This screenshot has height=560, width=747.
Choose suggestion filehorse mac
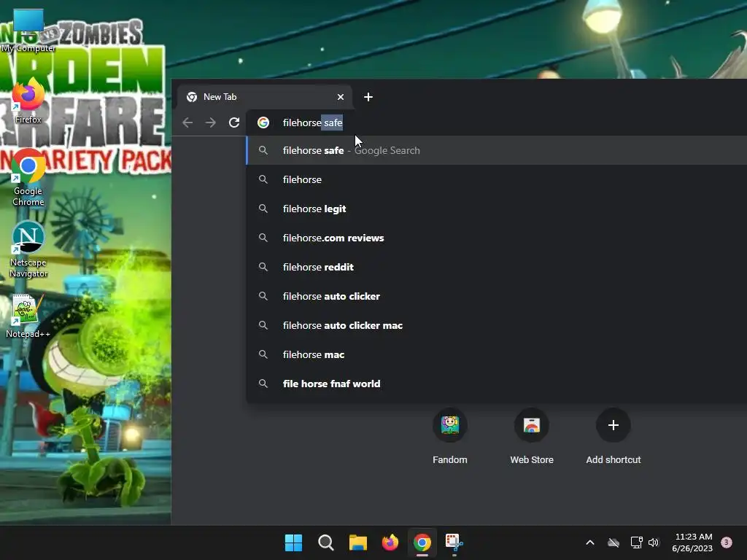click(x=496, y=354)
